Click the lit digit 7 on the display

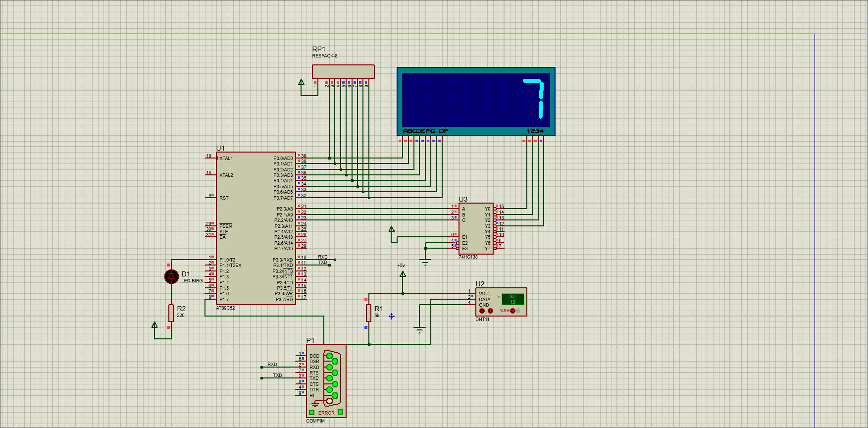[x=534, y=99]
